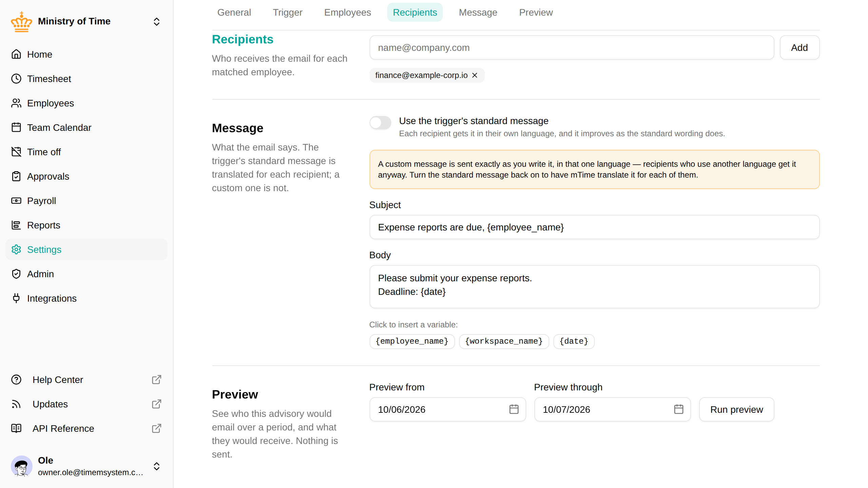Click Ole's profile avatar
Viewport: 868px width, 488px height.
pyautogui.click(x=21, y=466)
